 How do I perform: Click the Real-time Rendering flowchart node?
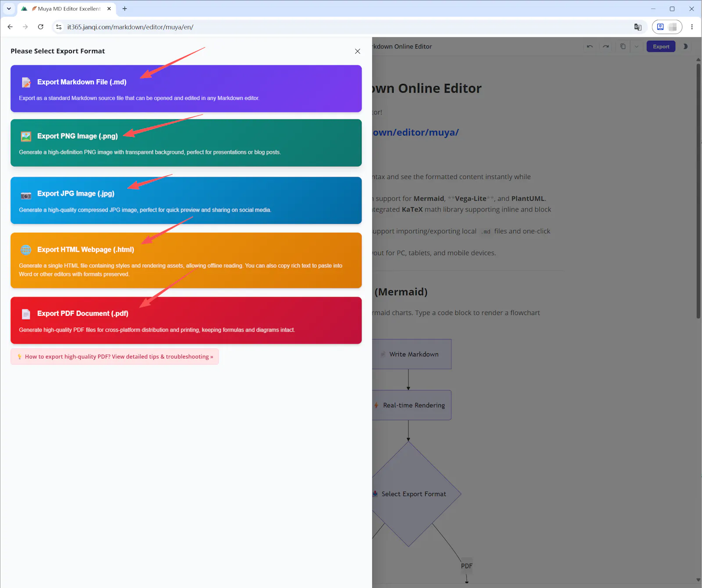[x=412, y=405]
